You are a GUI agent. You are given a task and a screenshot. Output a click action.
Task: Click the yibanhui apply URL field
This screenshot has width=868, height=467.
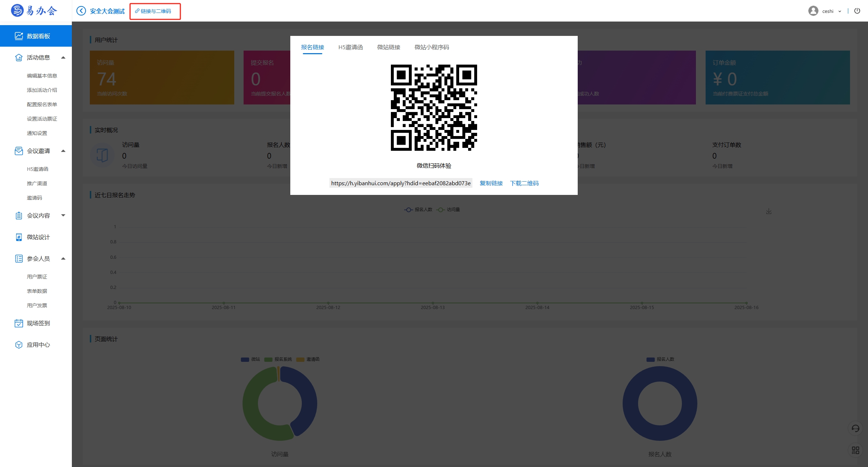click(401, 183)
